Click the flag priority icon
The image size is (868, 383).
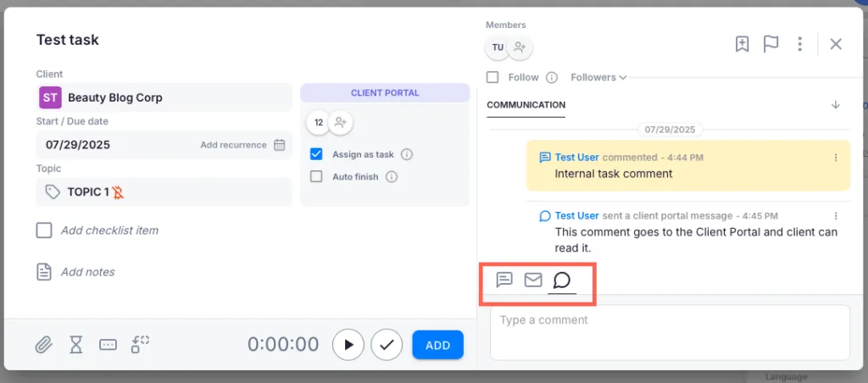point(771,44)
